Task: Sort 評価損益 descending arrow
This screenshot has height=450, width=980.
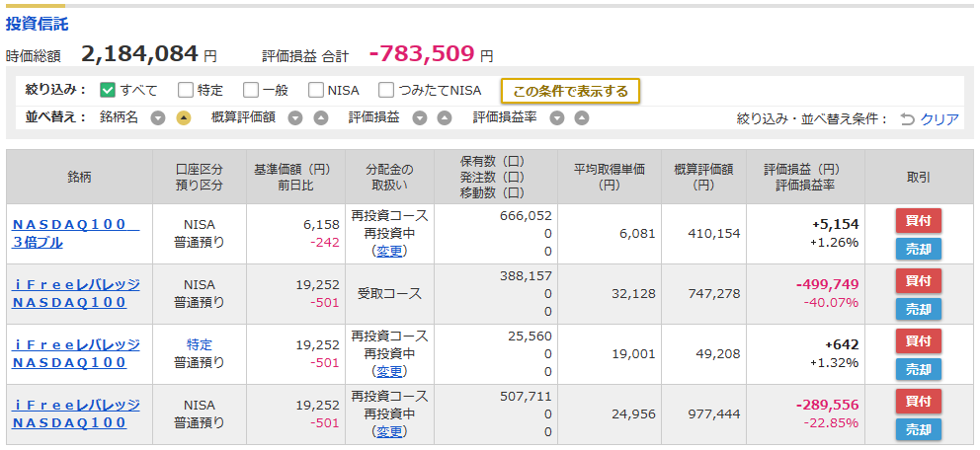Action: 420,118
